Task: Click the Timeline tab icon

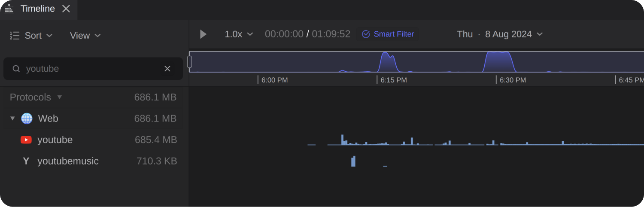Action: click(9, 9)
